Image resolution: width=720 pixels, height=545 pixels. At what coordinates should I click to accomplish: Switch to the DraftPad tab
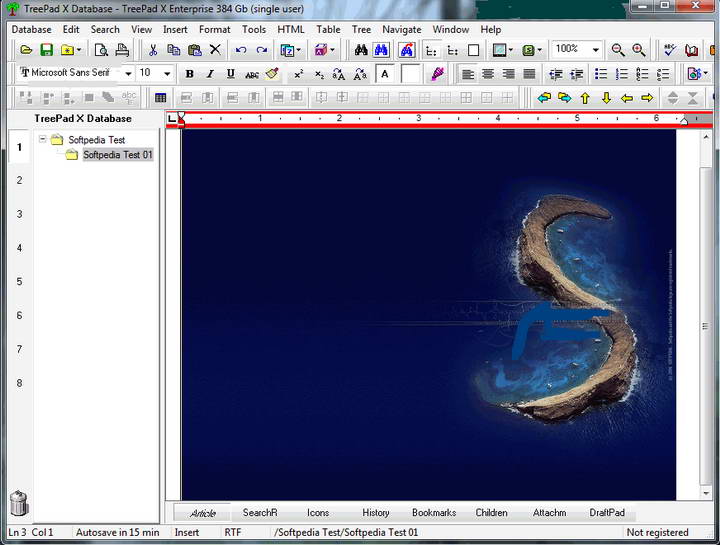(x=607, y=512)
